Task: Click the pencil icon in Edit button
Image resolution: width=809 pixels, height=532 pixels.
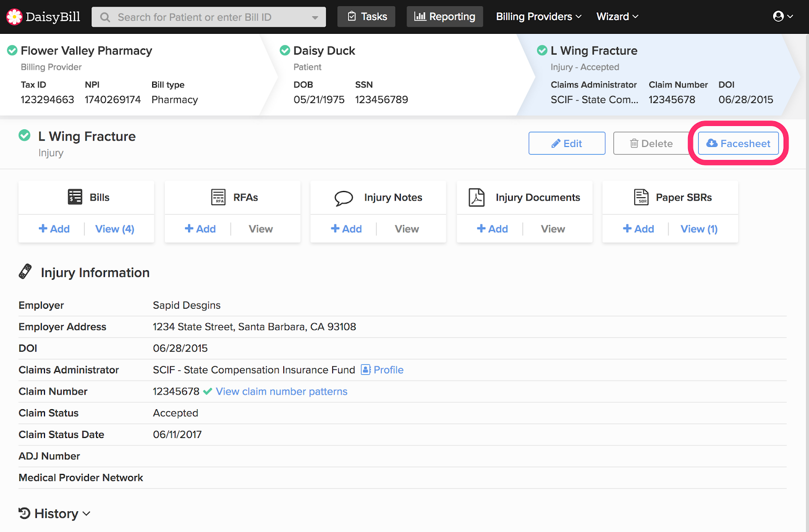Action: [556, 143]
